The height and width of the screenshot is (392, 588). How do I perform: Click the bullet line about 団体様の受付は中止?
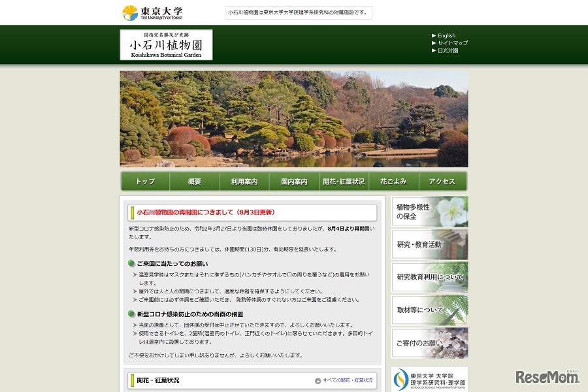click(246, 325)
